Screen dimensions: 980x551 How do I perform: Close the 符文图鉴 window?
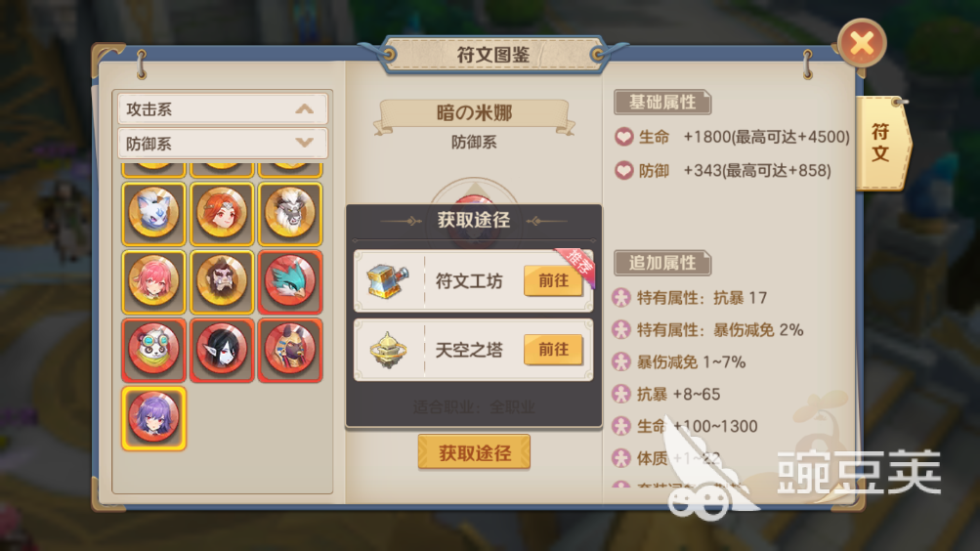tap(862, 44)
